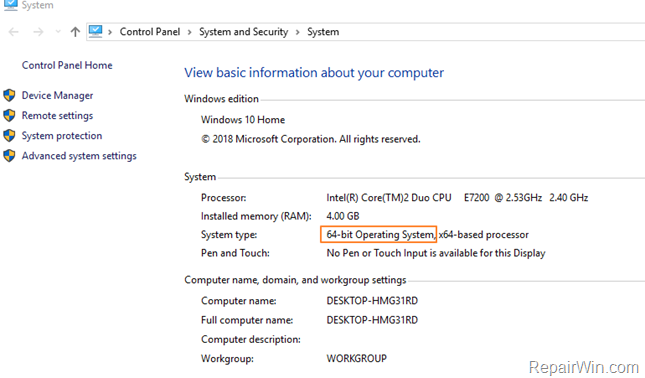Open System protection link

(62, 136)
